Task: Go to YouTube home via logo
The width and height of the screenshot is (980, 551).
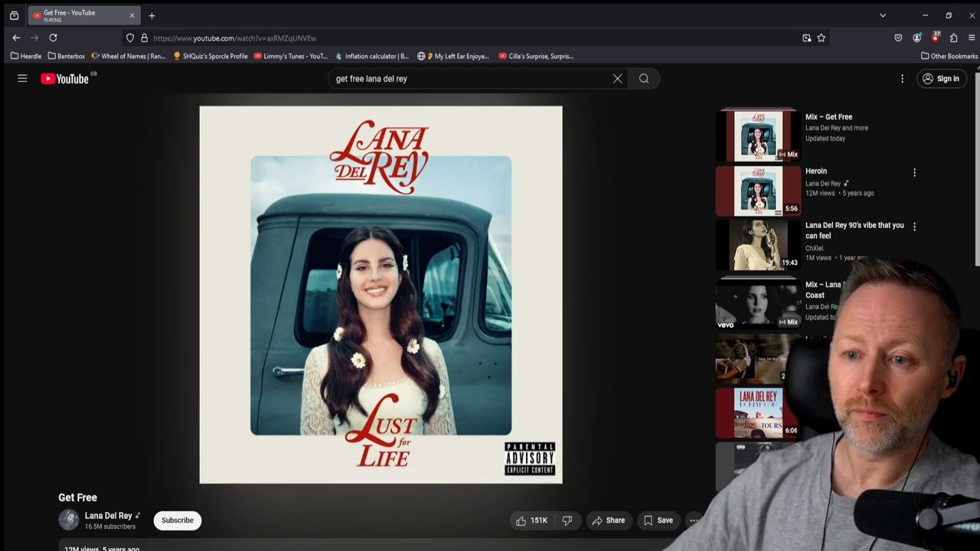Action: (65, 79)
